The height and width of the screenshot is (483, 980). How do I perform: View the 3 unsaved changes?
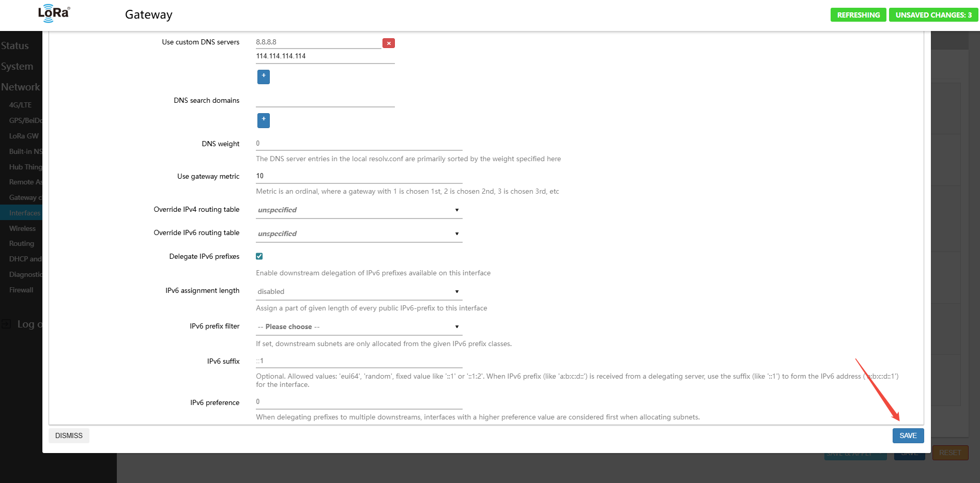coord(933,15)
